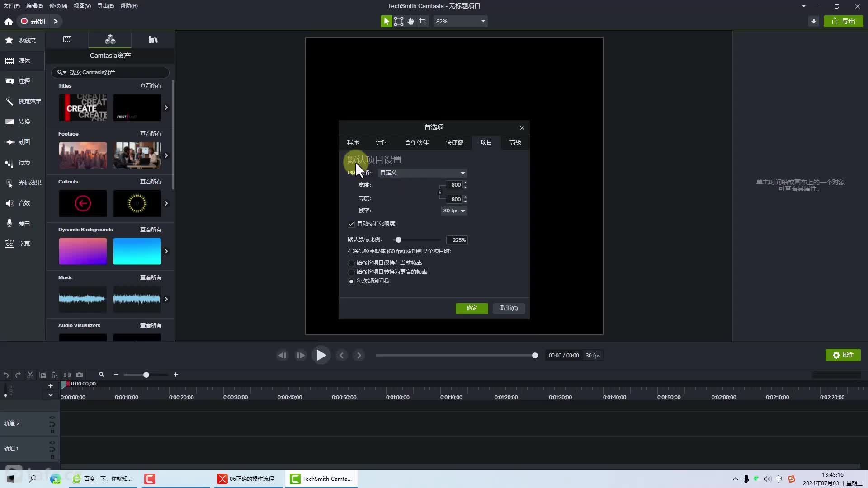868x488 pixels.
Task: Select 始终将项目转换为更高的帧率 radio option
Action: point(351,272)
